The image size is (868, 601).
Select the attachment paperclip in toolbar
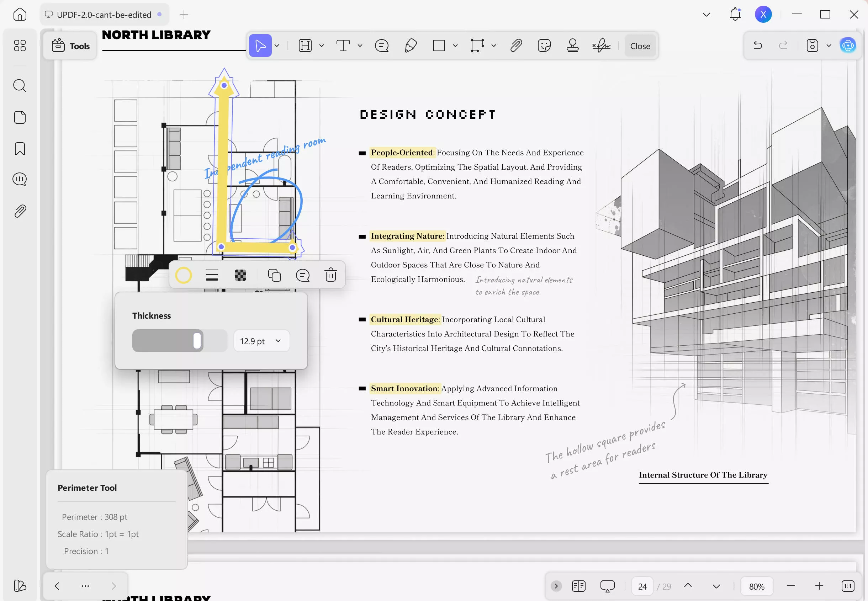[516, 46]
